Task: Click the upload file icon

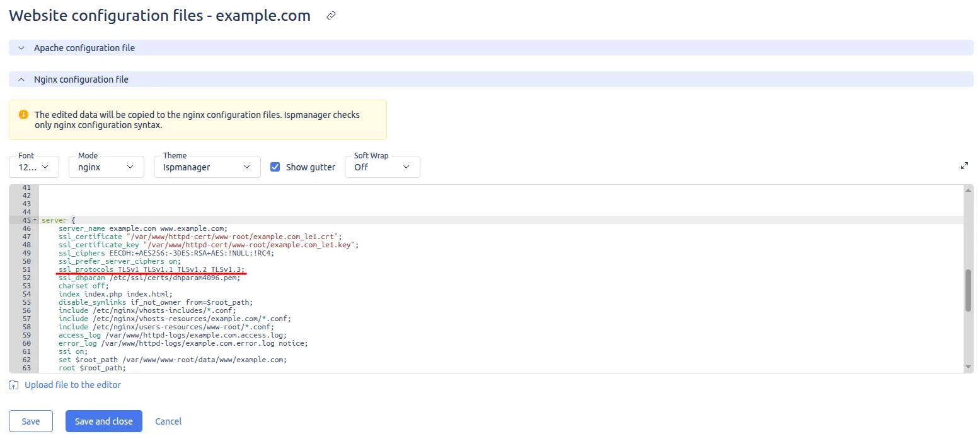Action: (x=14, y=385)
